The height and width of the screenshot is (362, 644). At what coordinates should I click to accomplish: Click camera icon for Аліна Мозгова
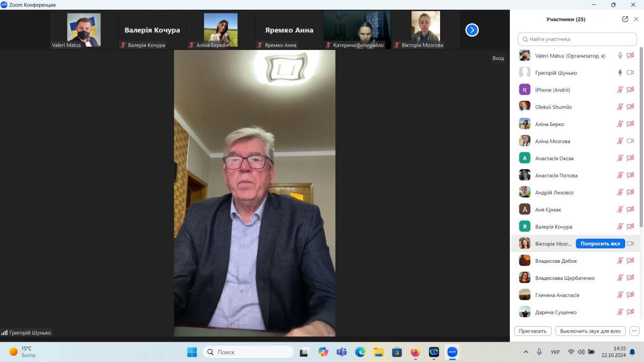pyautogui.click(x=630, y=141)
